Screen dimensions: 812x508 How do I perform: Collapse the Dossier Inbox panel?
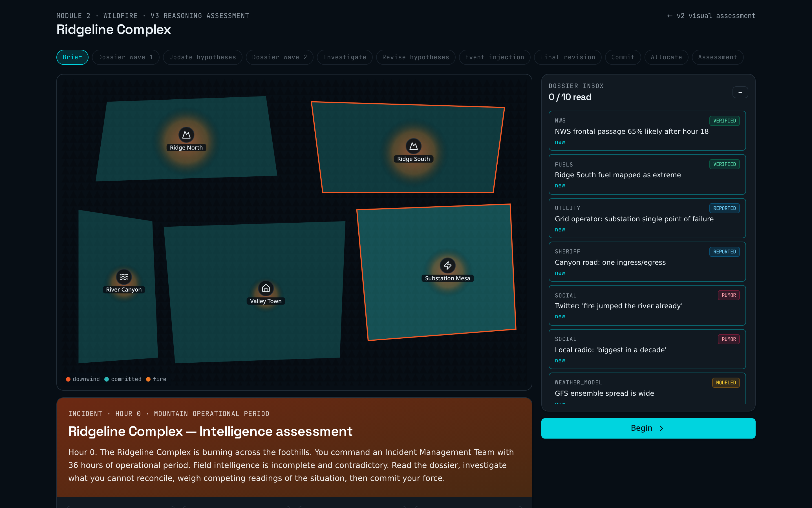coord(740,92)
